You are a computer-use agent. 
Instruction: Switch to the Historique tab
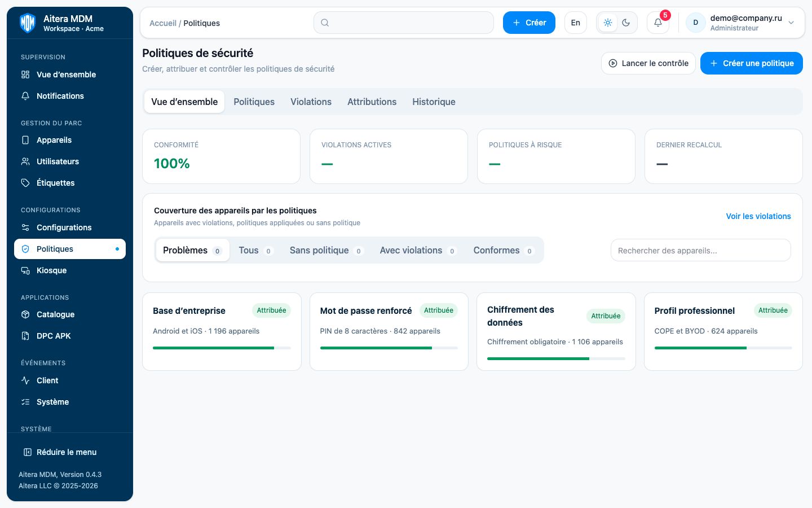tap(434, 102)
